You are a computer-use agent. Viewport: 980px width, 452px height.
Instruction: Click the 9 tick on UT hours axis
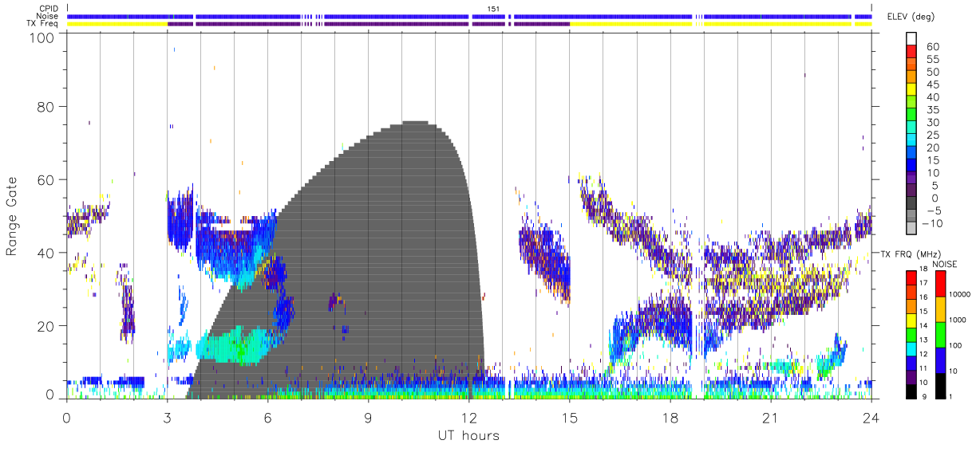coord(369,418)
